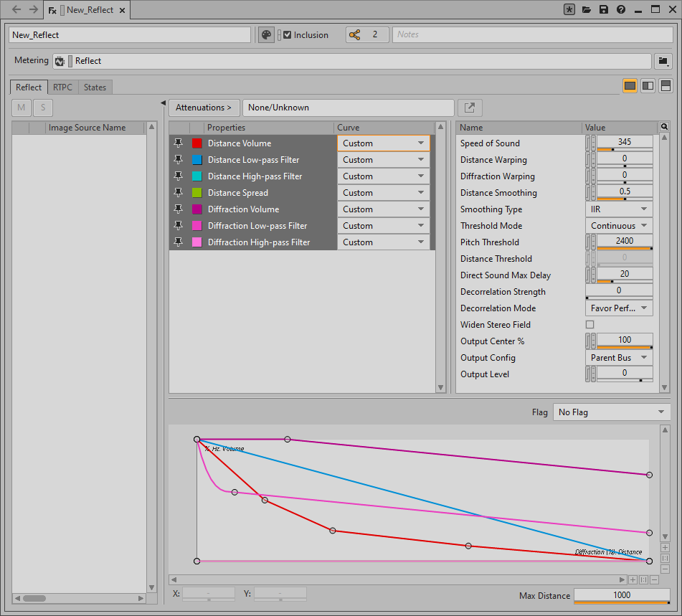The width and height of the screenshot is (682, 616).
Task: Click the color palette icon
Action: pyautogui.click(x=265, y=34)
